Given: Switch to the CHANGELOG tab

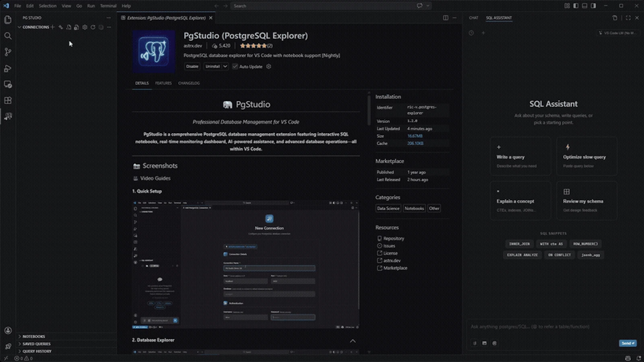Looking at the screenshot, I should [189, 83].
